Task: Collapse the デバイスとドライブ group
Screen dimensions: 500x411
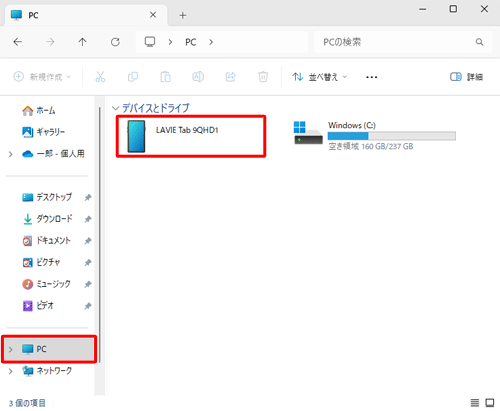Action: 115,108
